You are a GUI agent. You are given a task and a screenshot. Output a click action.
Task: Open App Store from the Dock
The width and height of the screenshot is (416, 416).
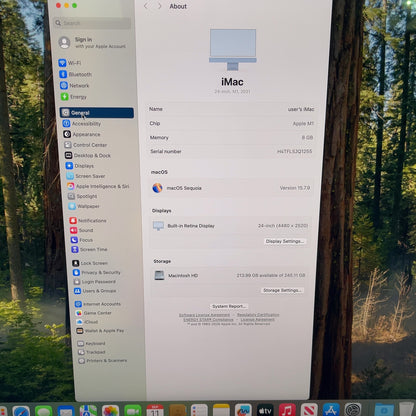(x=331, y=410)
